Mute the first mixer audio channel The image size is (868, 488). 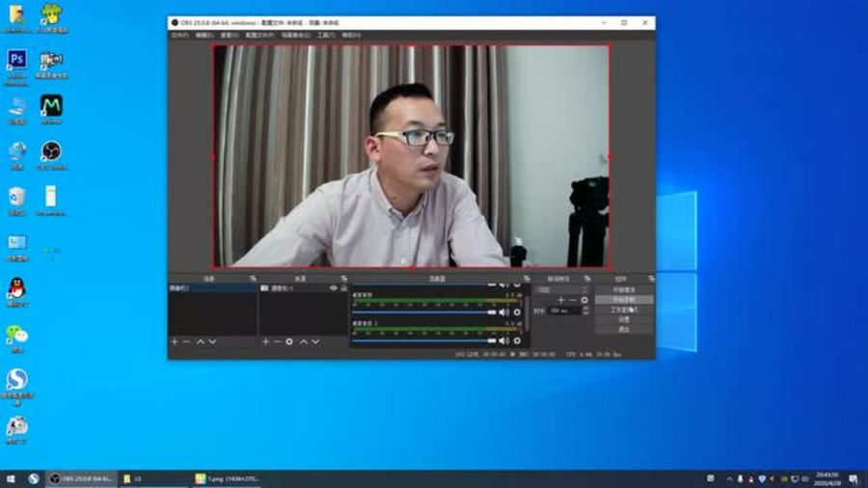[503, 312]
